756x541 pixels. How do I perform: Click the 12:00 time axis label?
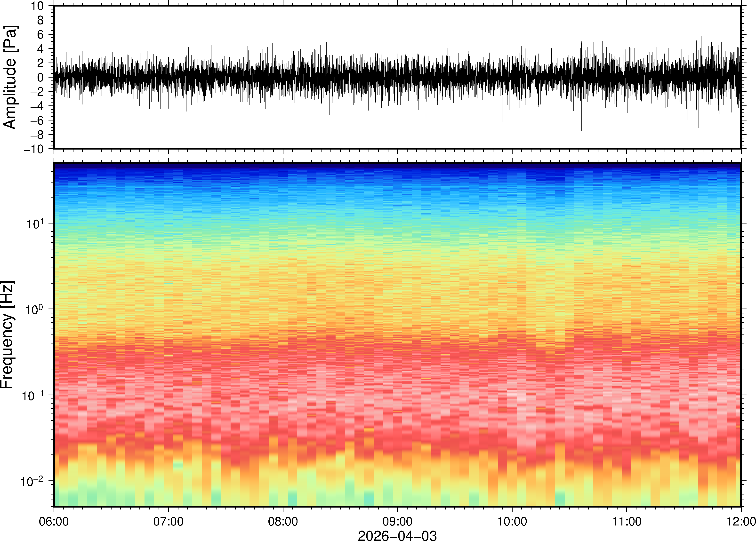tap(741, 521)
